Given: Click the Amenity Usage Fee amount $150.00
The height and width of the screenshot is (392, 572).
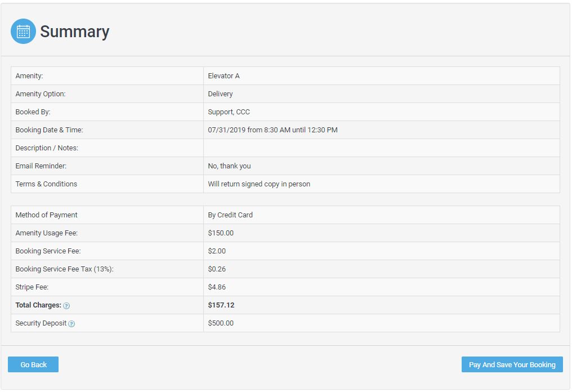Looking at the screenshot, I should pos(220,233).
